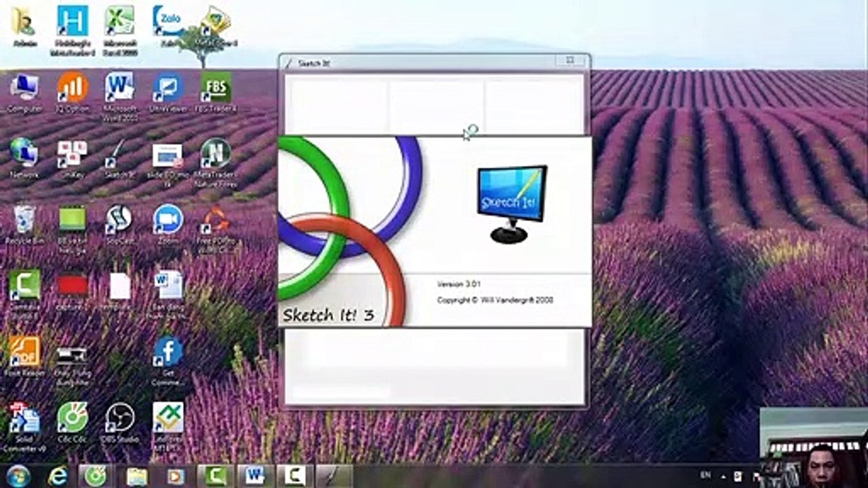868x488 pixels.
Task: Close the Sketch It window
Action: click(x=570, y=61)
